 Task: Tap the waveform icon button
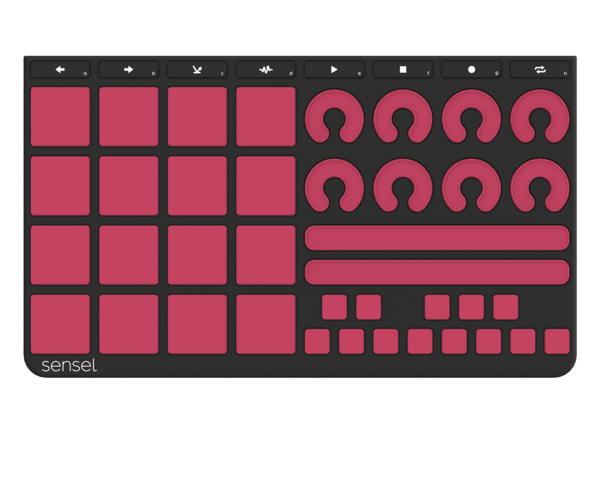coord(266,70)
